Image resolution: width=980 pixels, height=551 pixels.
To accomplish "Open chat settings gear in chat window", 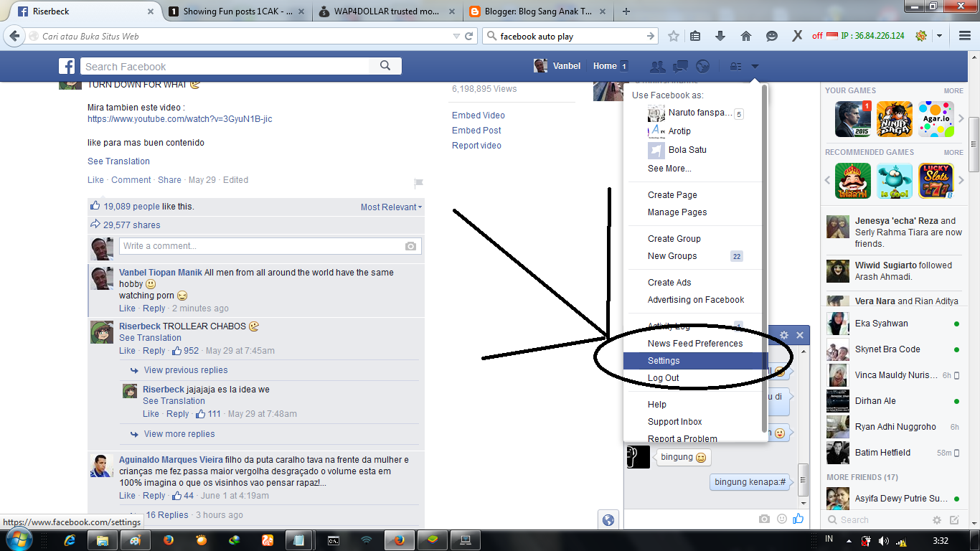I will 784,335.
